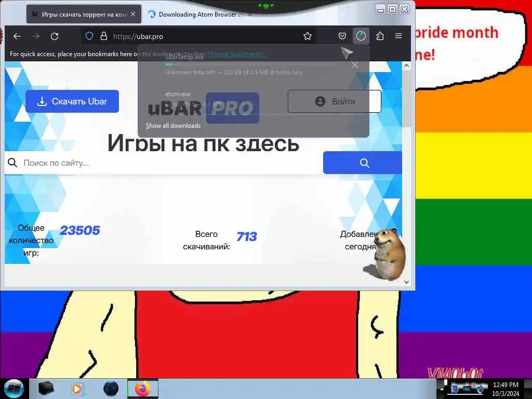This screenshot has width=532, height=399.
Task: Click the Manage bookmarks link
Action: point(236,54)
